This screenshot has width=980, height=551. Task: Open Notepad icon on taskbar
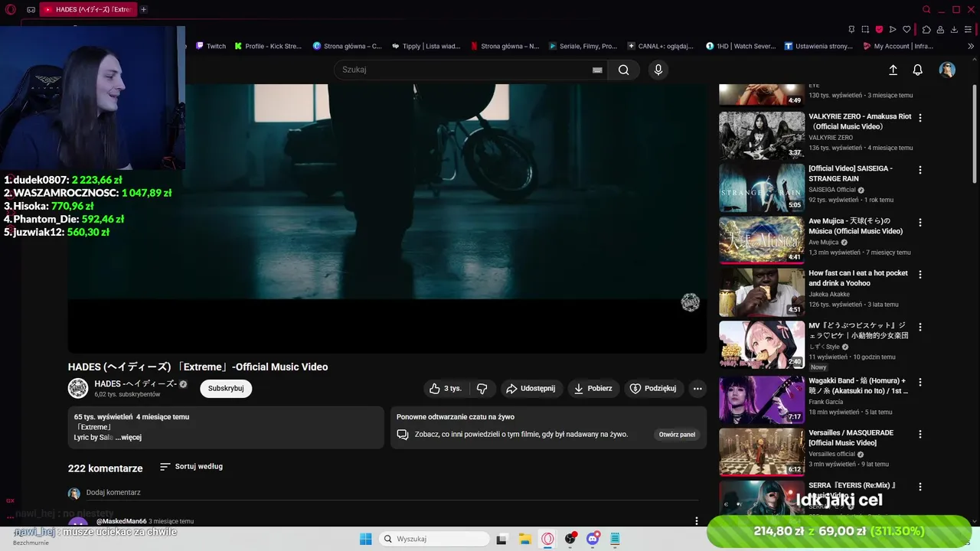click(615, 539)
